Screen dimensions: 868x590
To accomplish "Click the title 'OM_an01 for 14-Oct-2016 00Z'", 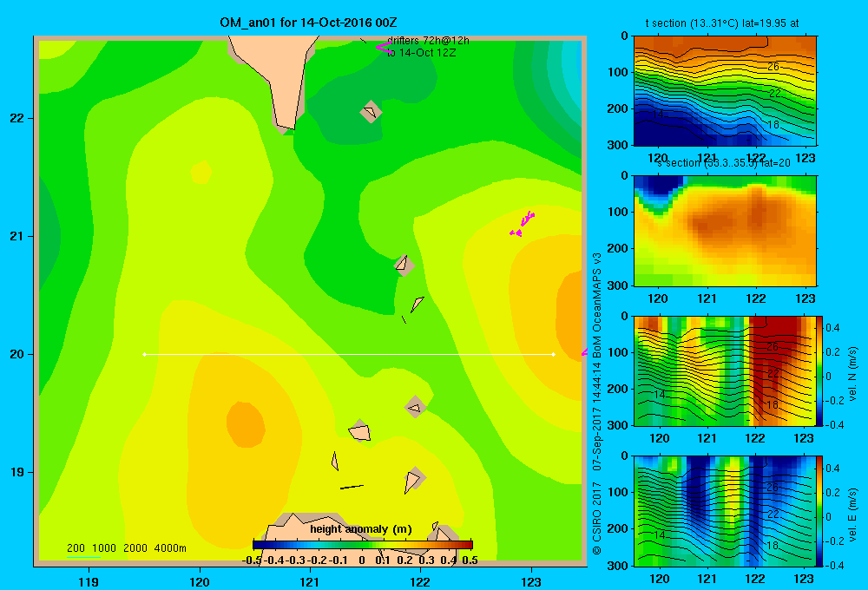I will coord(308,23).
